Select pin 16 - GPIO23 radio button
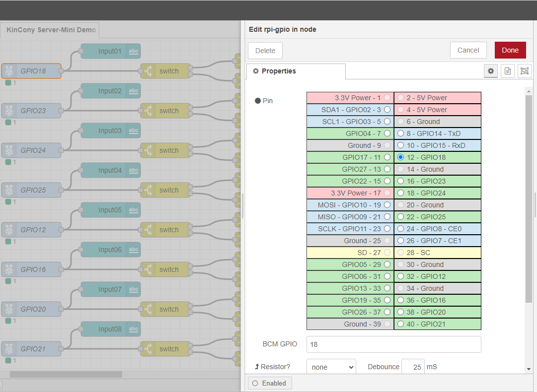This screenshot has width=537, height=392. (400, 181)
